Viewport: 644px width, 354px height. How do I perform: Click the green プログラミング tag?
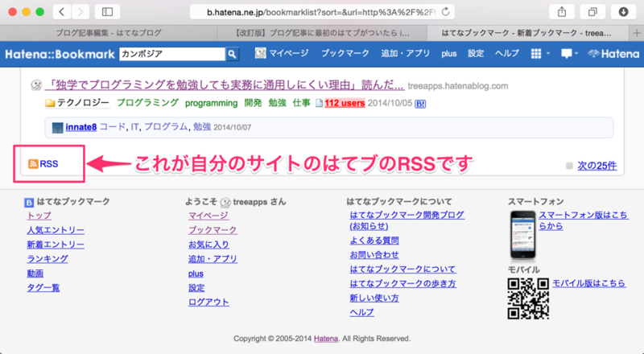tap(147, 103)
